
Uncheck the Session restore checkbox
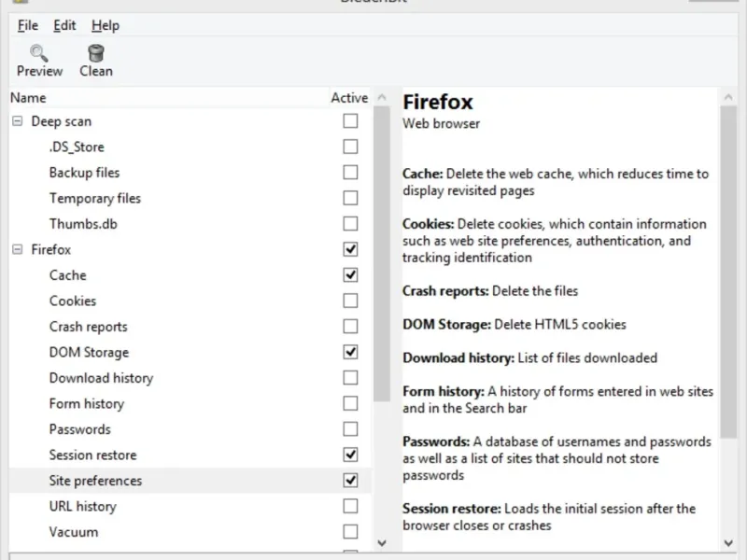(x=350, y=455)
